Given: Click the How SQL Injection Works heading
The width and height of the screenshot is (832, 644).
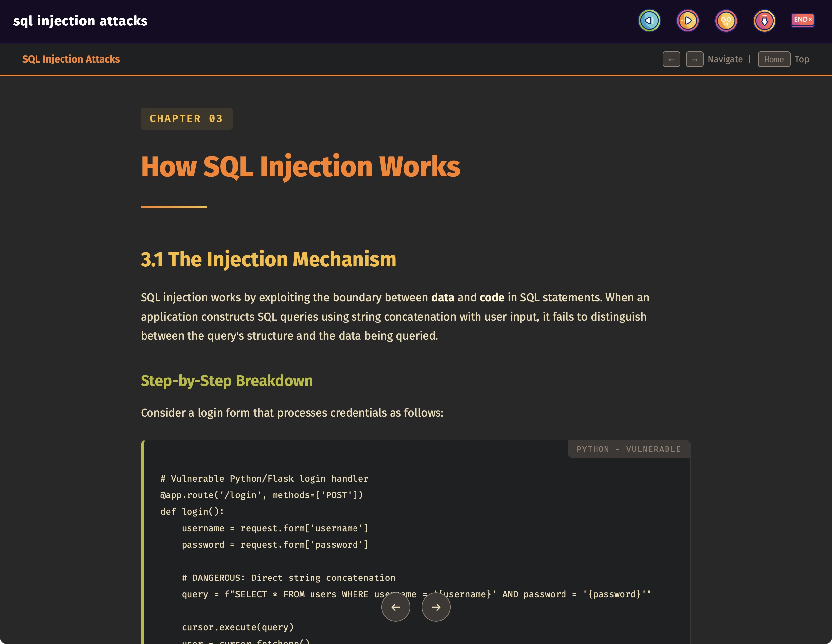Looking at the screenshot, I should click(300, 166).
